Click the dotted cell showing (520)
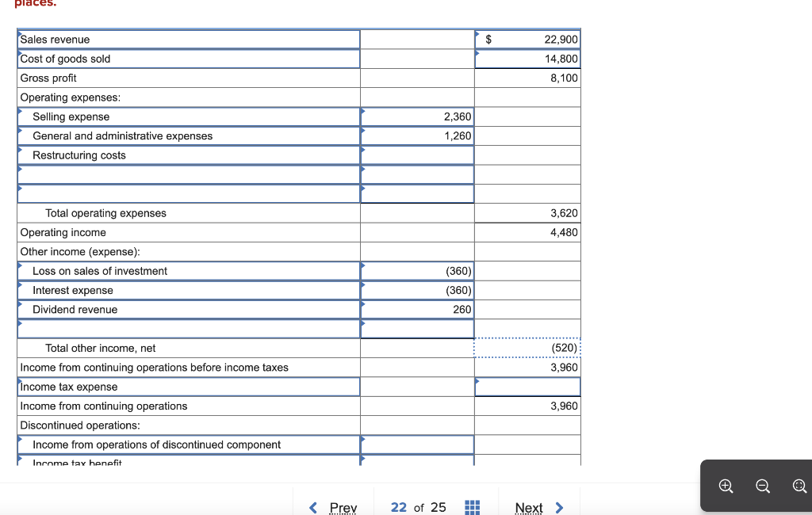Image resolution: width=812 pixels, height=515 pixels. 527,348
